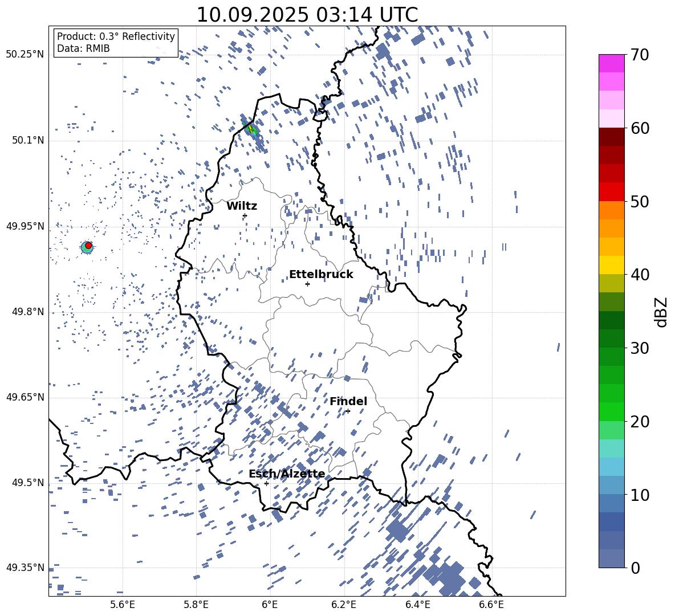Click the Esch/Alzette city label
The image size is (675, 616).
click(287, 474)
